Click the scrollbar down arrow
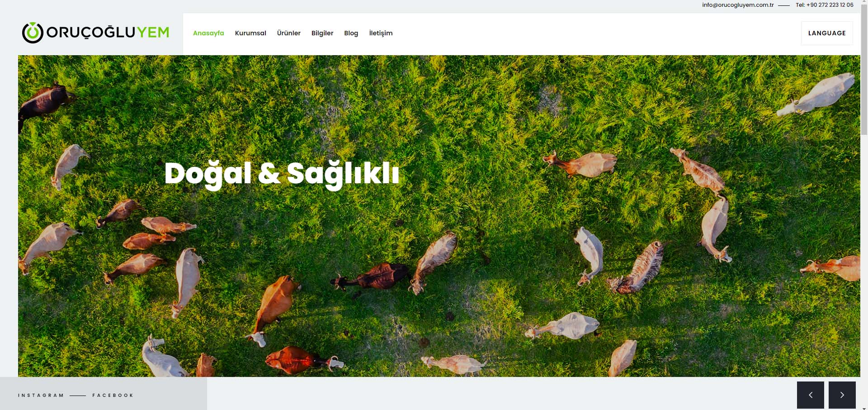Screen dimensions: 868x410 864,407
